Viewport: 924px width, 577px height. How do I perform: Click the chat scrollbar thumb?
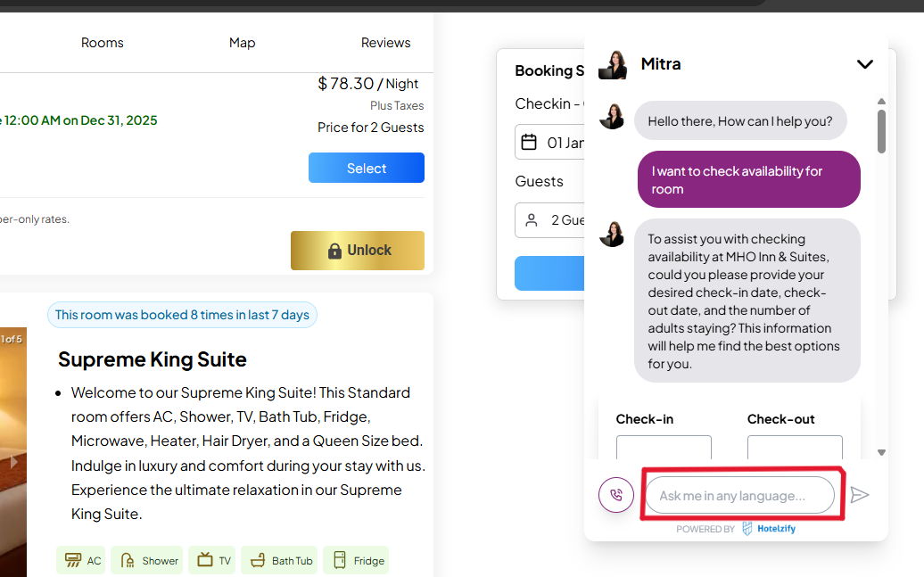[x=881, y=130]
